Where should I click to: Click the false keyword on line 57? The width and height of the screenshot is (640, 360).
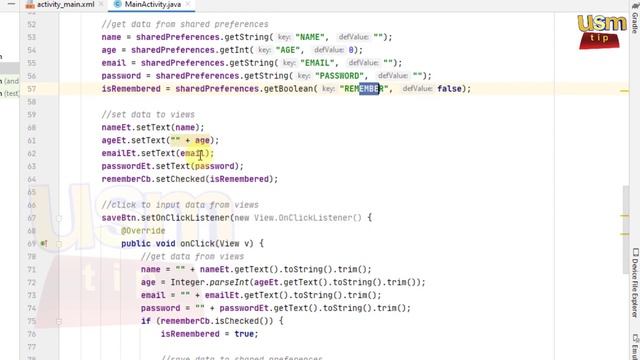[x=449, y=89]
